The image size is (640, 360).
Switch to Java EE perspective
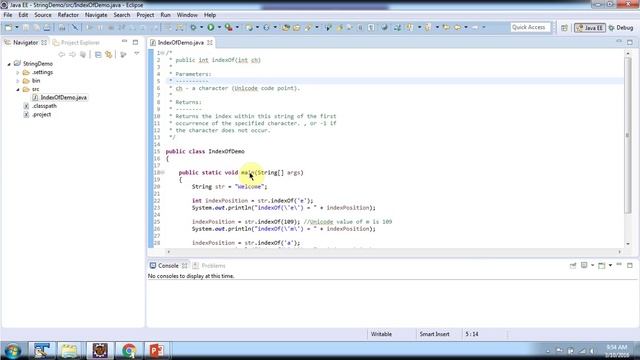[x=589, y=28]
